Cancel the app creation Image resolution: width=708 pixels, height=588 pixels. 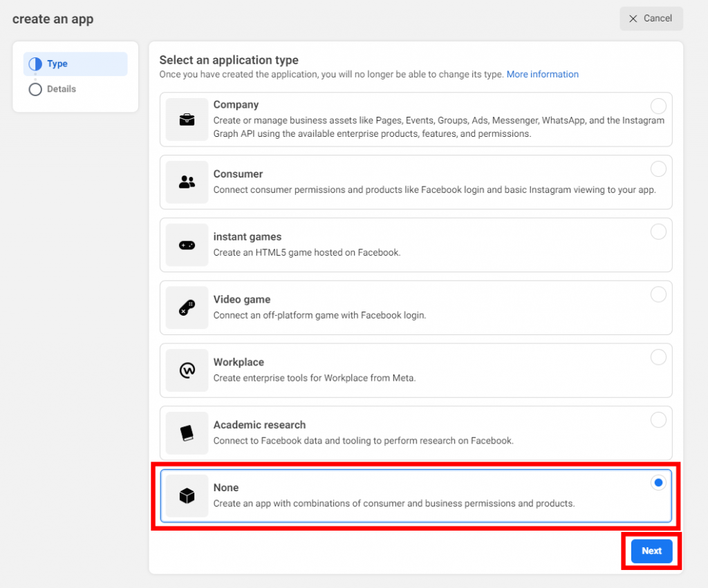pos(651,19)
